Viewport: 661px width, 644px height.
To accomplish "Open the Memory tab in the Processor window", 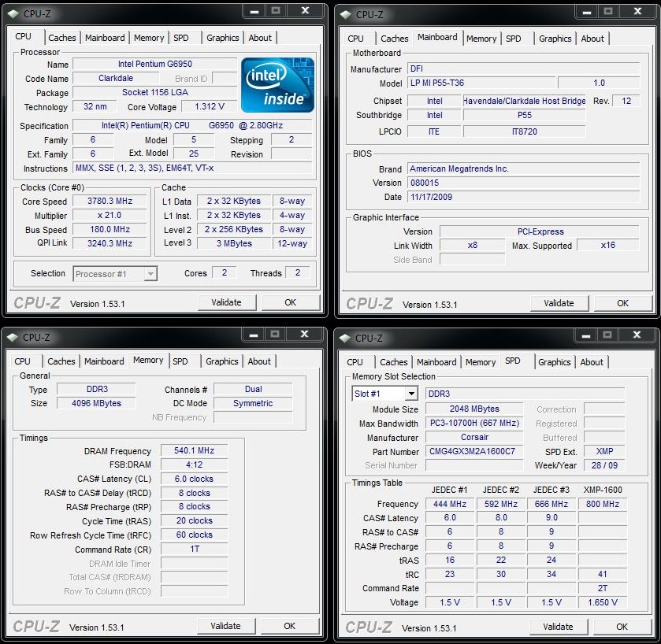I will (149, 38).
